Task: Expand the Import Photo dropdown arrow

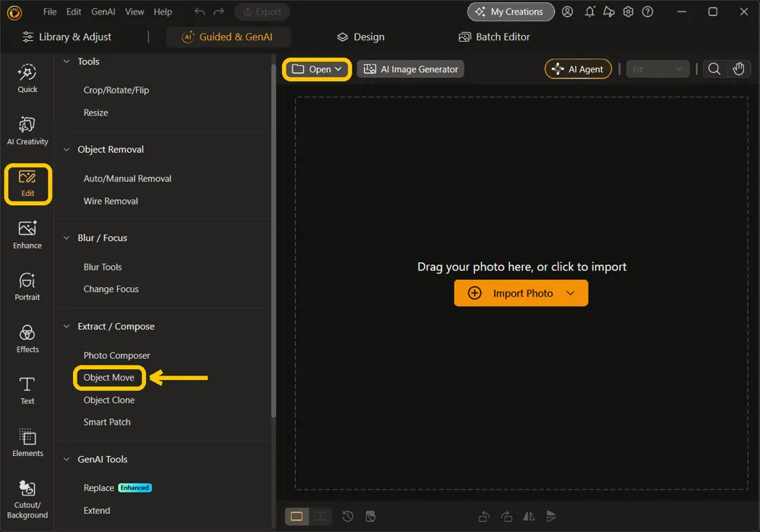Action: 571,293
